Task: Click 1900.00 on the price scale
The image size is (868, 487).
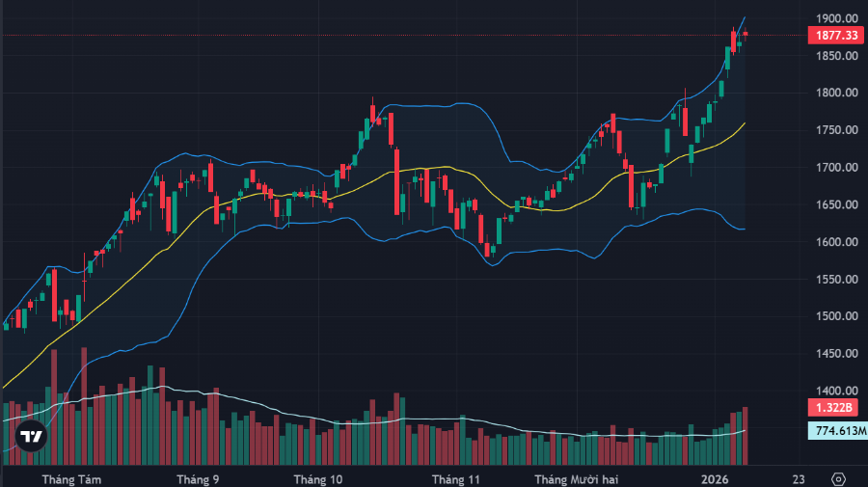Action: 835,18
